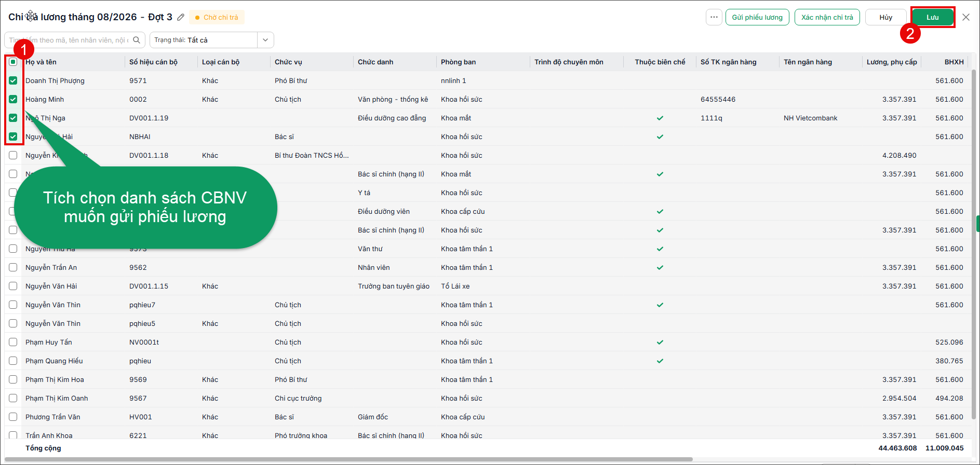Uncheck Doanh Thị Phượng row checkbox
This screenshot has width=980, height=465.
coord(13,80)
